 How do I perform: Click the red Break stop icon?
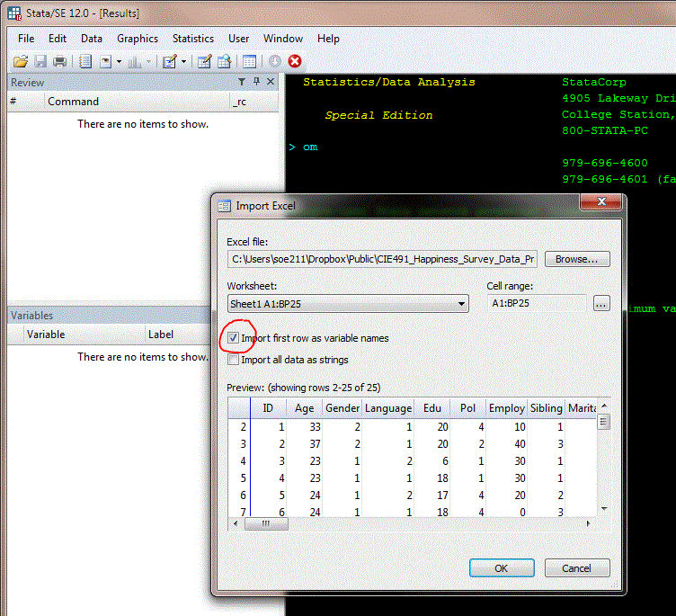295,61
